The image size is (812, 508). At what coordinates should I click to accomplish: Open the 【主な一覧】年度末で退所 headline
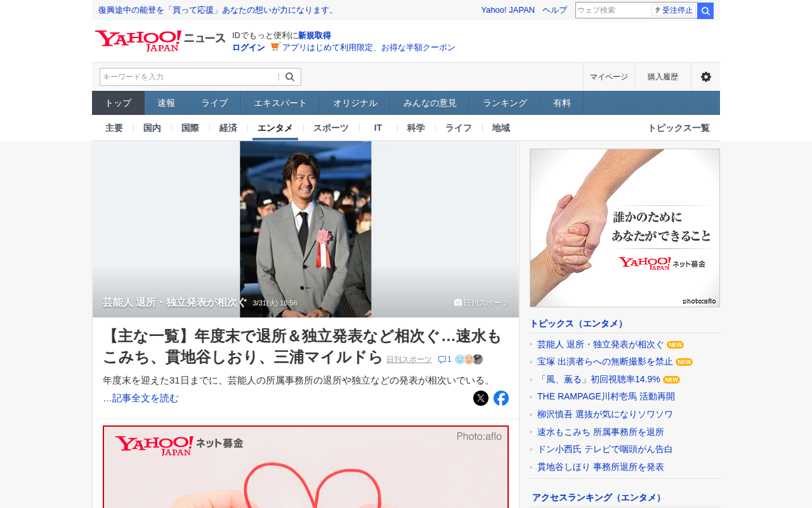point(302,347)
